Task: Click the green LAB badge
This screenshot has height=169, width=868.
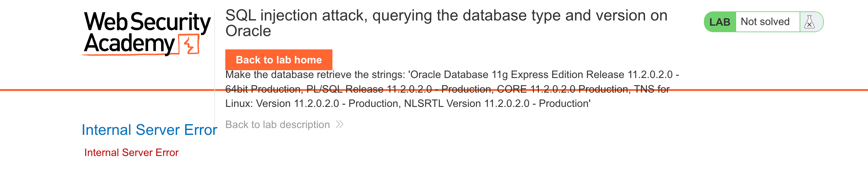Action: pos(720,22)
